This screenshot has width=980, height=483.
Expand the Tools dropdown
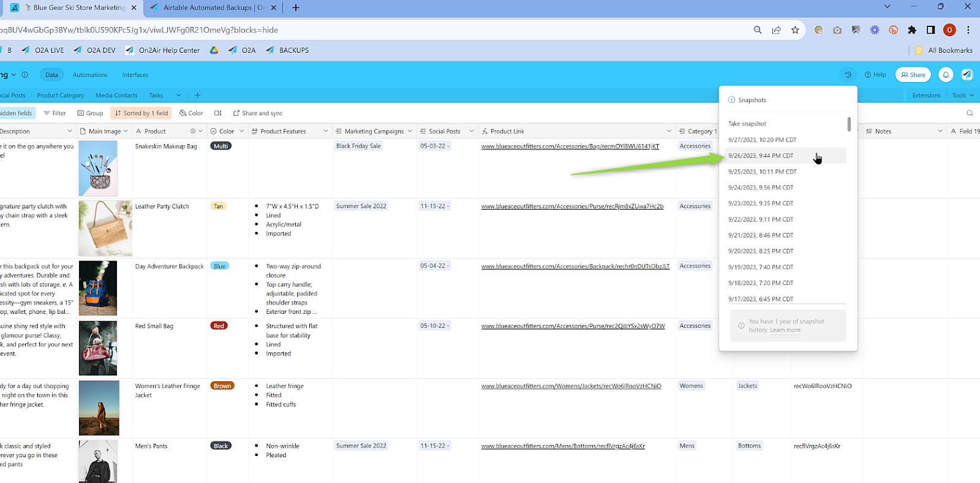tap(962, 96)
